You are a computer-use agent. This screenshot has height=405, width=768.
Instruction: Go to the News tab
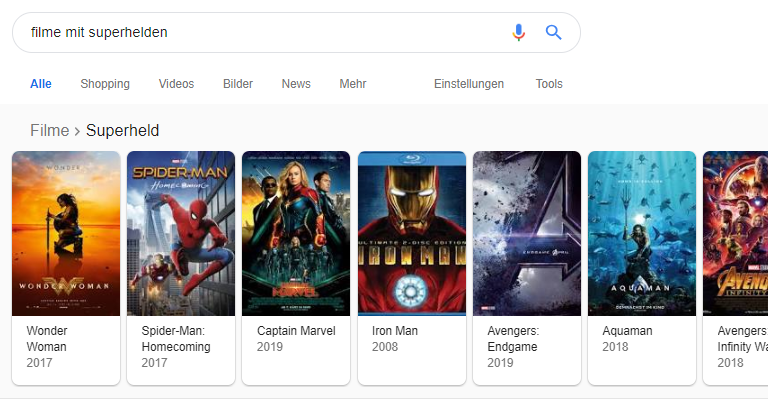296,84
